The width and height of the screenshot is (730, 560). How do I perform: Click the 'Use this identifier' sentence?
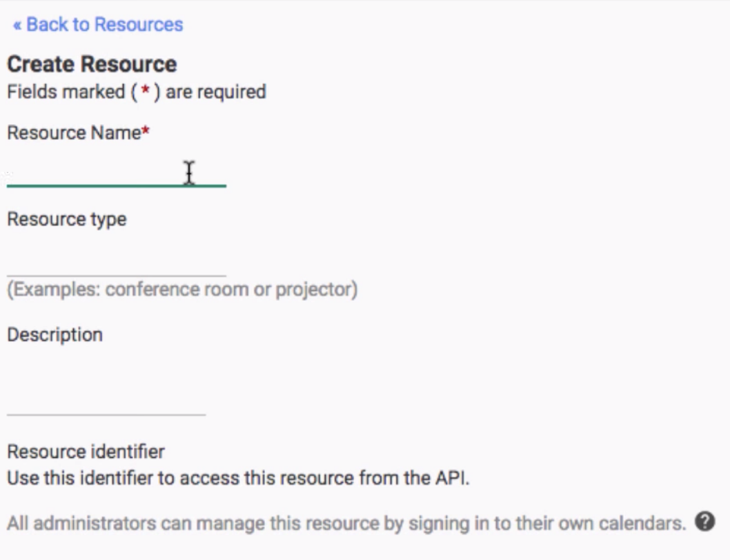pyautogui.click(x=83, y=478)
